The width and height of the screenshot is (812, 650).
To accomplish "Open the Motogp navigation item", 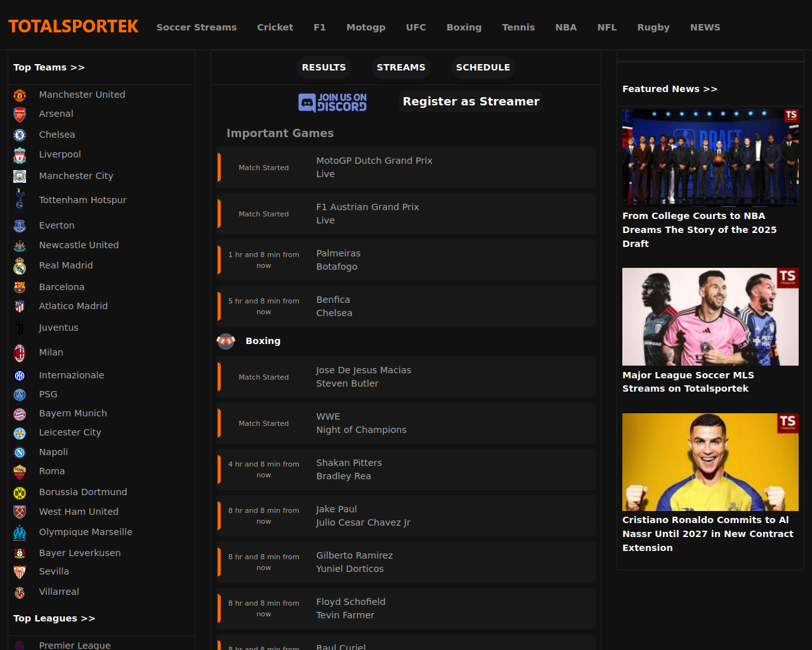I will [366, 27].
